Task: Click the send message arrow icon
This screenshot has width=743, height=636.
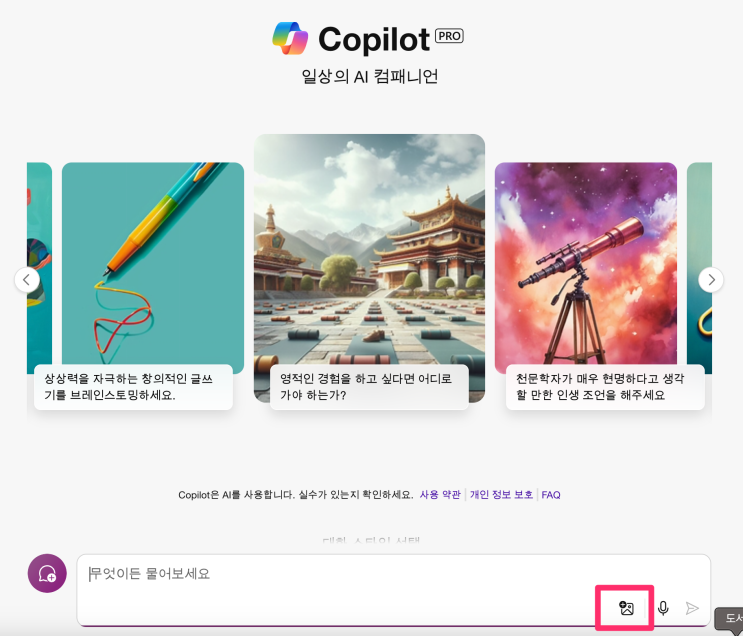Action: 692,608
